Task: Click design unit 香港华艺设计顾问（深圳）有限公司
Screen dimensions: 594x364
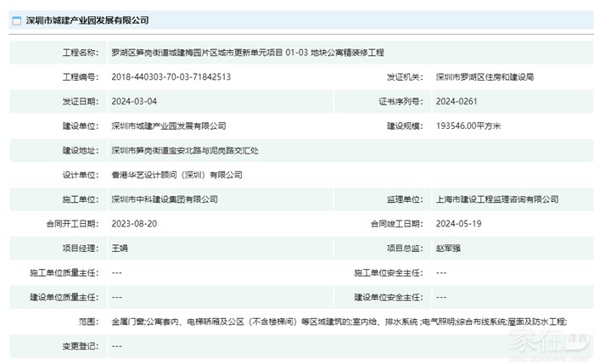Action: coord(177,175)
